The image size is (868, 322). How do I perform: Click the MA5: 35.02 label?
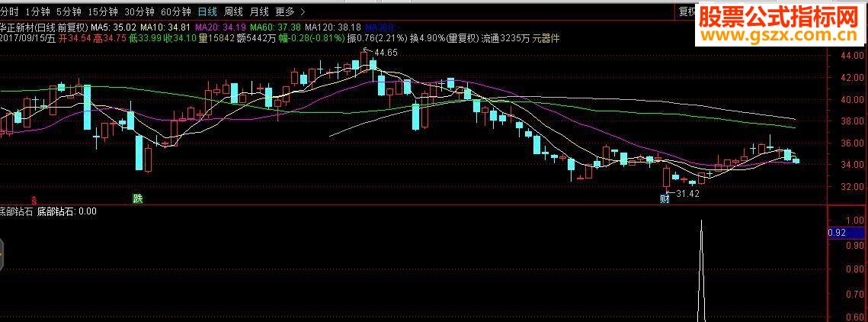[114, 27]
